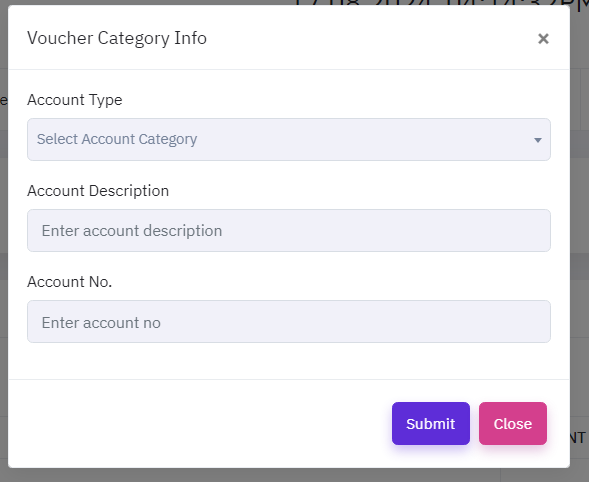Click the Account No. label

coord(69,282)
